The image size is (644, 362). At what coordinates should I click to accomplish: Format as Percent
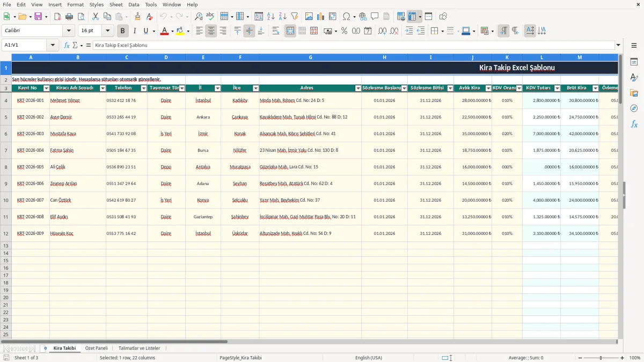[x=344, y=31]
